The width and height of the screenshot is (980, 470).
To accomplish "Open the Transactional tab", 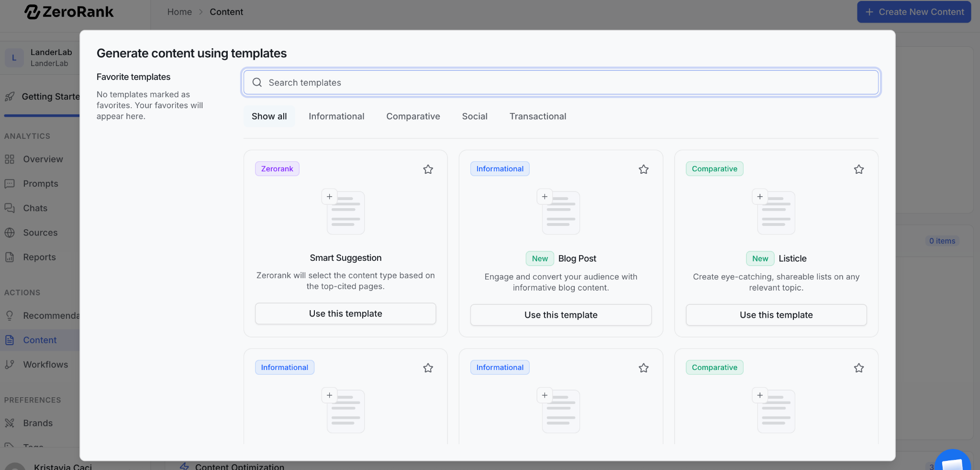I will [x=538, y=116].
